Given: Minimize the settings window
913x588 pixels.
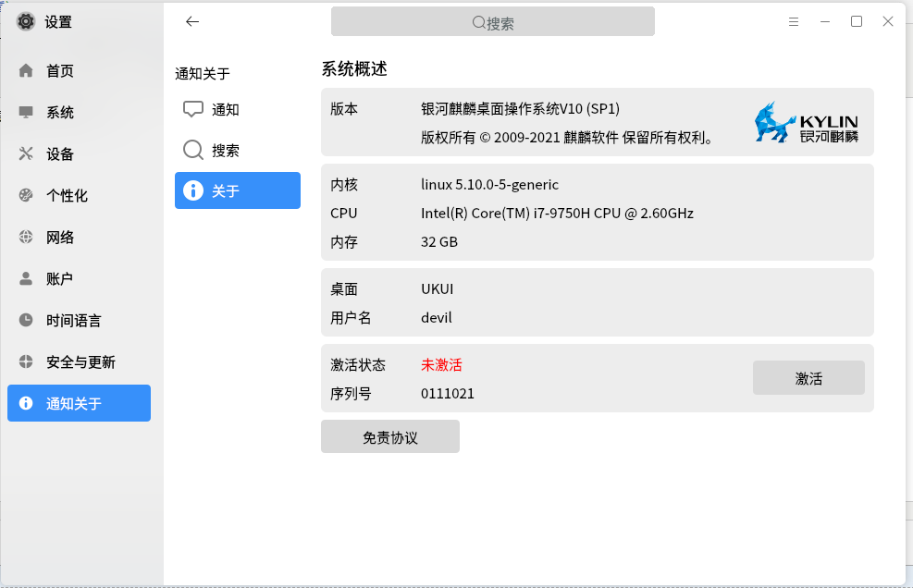Looking at the screenshot, I should (825, 21).
